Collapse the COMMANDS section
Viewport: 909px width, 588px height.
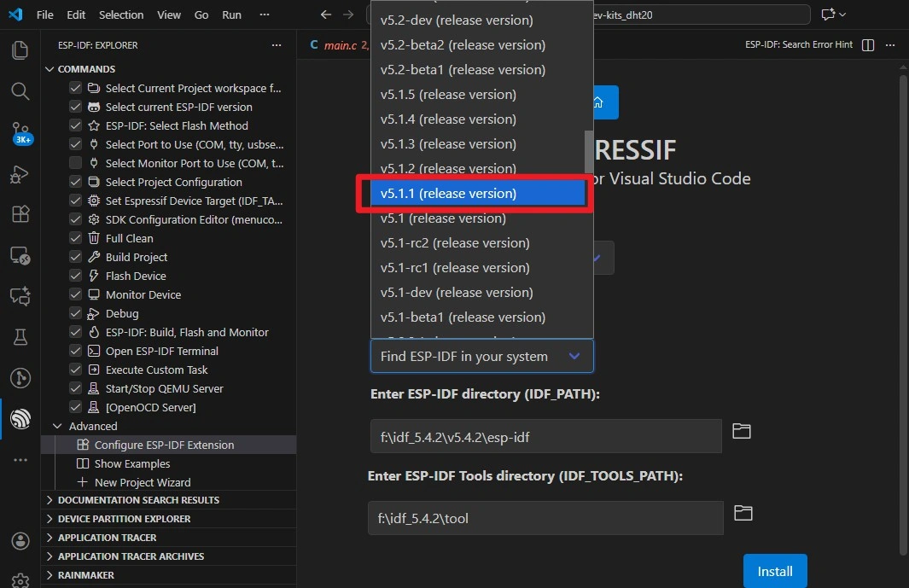click(x=50, y=69)
